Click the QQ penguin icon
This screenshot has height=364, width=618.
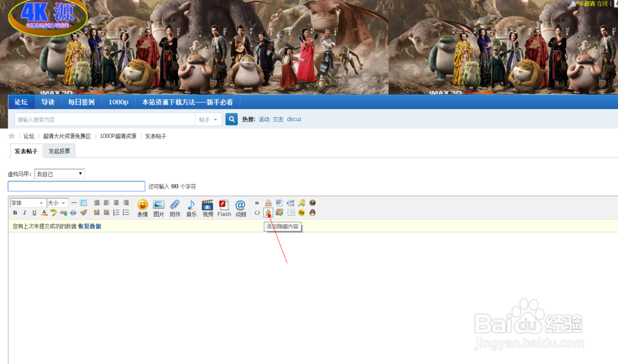tap(313, 213)
